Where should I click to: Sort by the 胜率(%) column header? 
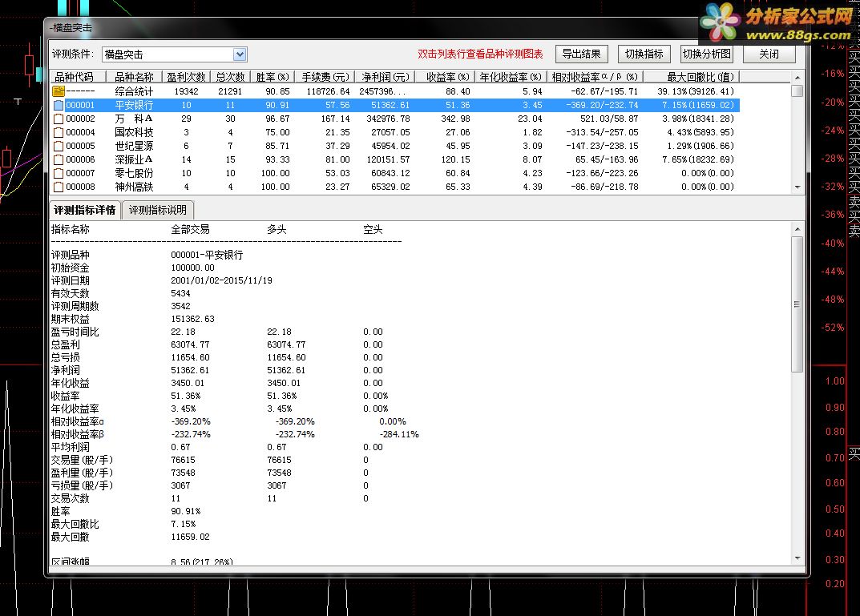click(x=272, y=77)
